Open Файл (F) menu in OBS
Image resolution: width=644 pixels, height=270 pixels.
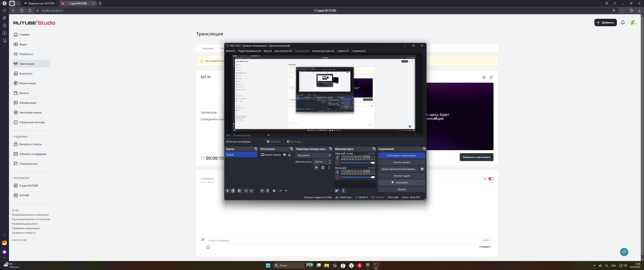(x=230, y=51)
